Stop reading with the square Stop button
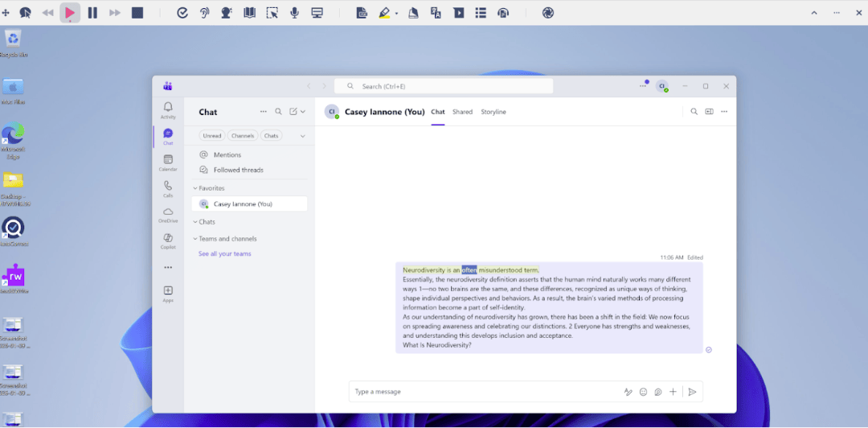The image size is (868, 428). tap(137, 13)
